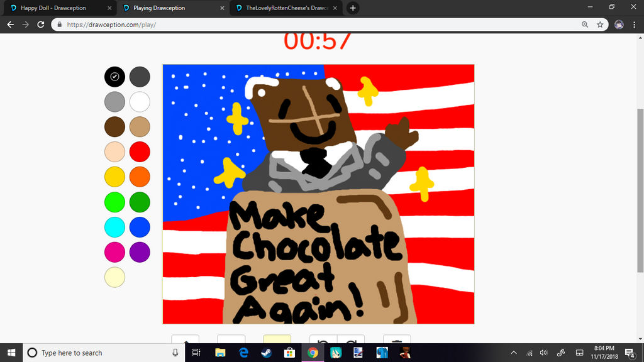Open the Action Center notifications
This screenshot has height=362, width=644.
point(630,353)
